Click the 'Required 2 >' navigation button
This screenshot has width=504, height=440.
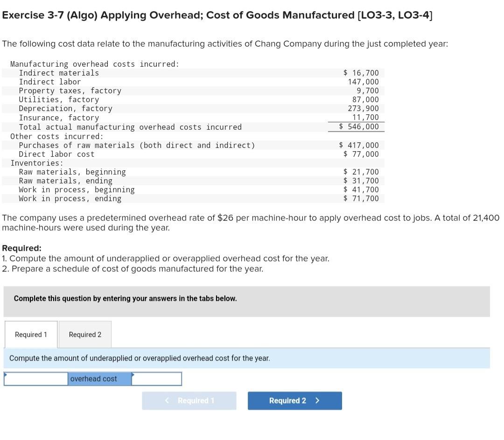tap(294, 400)
